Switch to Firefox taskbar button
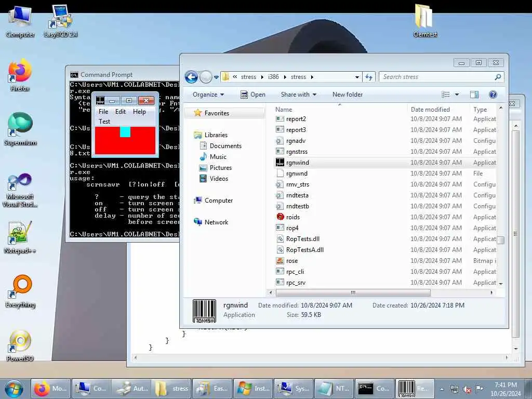532x399 pixels. 50,389
